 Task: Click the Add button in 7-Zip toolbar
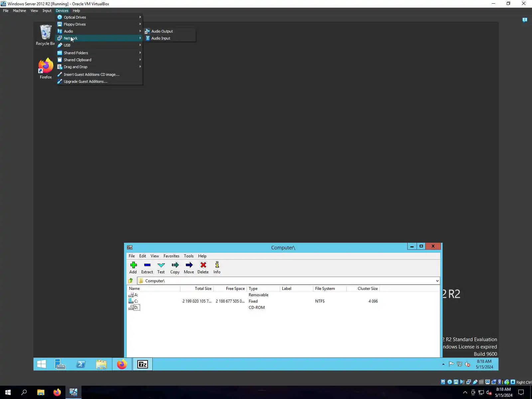click(133, 268)
